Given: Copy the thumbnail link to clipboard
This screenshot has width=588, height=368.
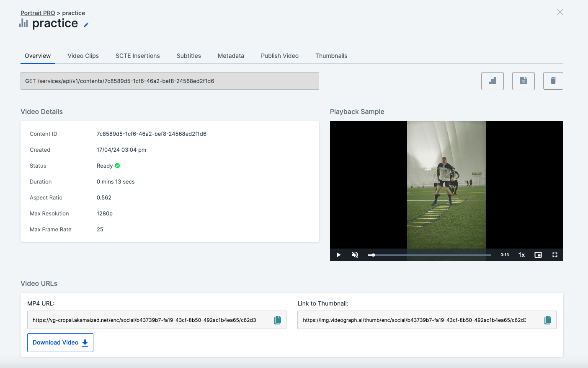Looking at the screenshot, I should [548, 320].
